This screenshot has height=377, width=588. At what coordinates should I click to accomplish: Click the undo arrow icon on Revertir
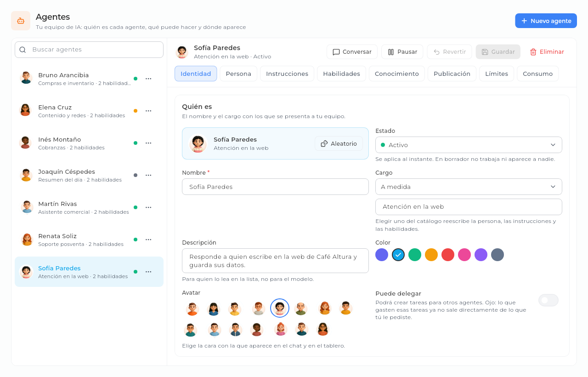[x=437, y=52]
